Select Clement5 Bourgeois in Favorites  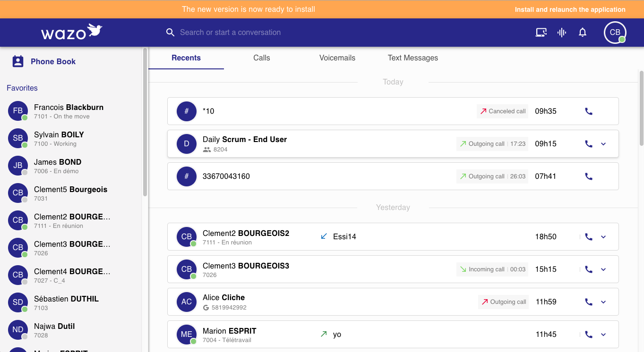[x=71, y=193]
